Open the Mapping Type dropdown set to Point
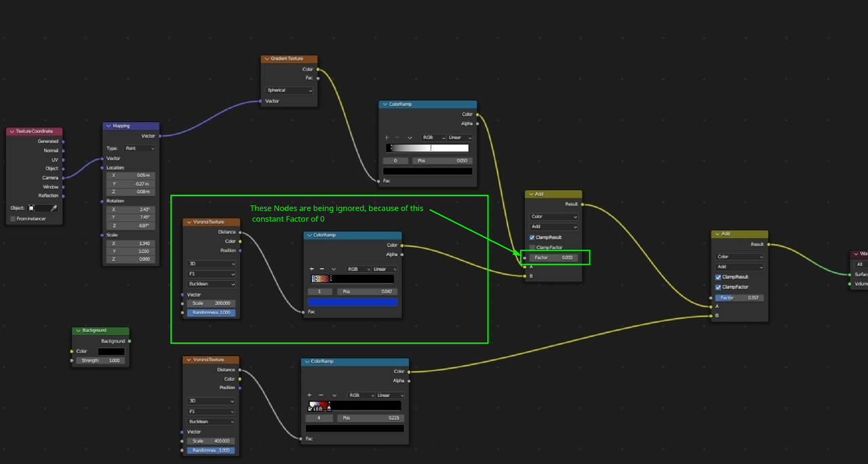The width and height of the screenshot is (868, 464). [140, 148]
